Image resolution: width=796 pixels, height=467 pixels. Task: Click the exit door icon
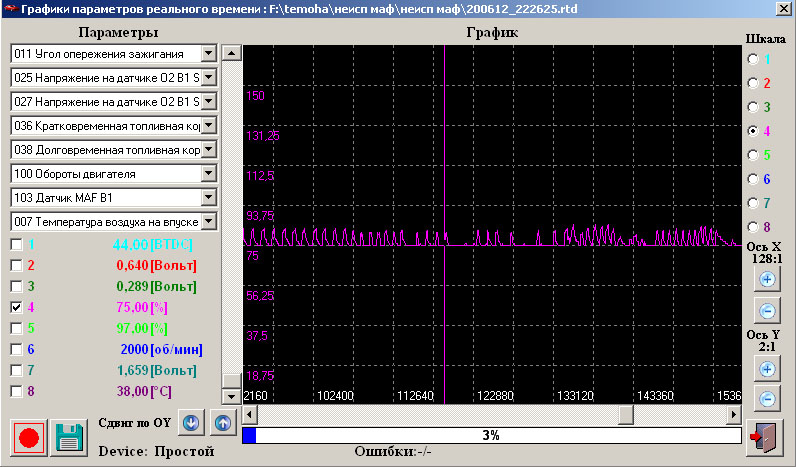[x=765, y=436]
